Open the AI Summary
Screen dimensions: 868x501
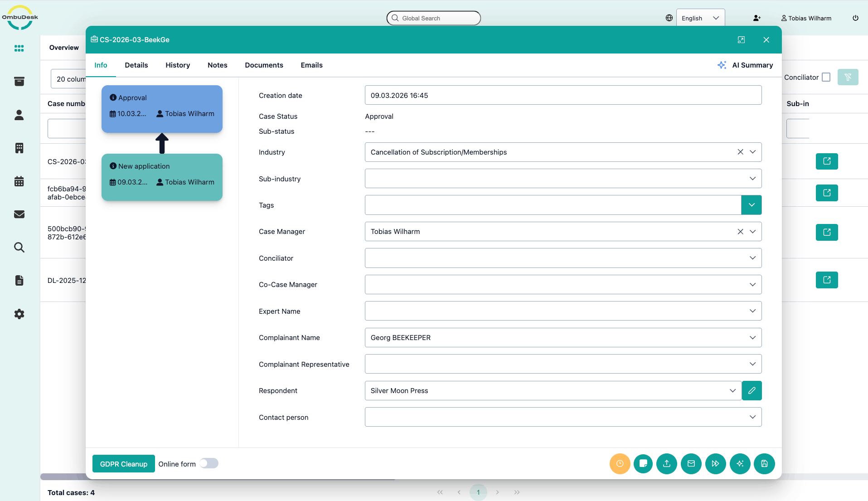pyautogui.click(x=745, y=65)
